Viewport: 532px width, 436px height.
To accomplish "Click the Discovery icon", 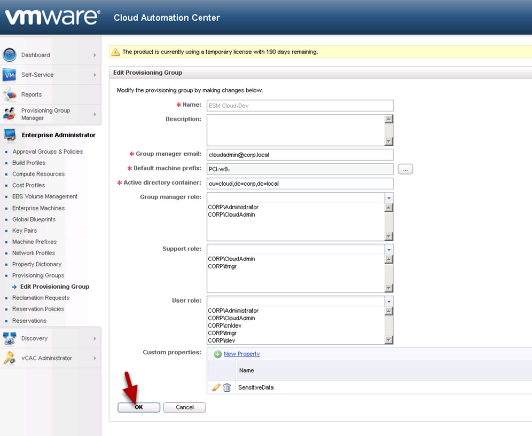I will point(10,338).
